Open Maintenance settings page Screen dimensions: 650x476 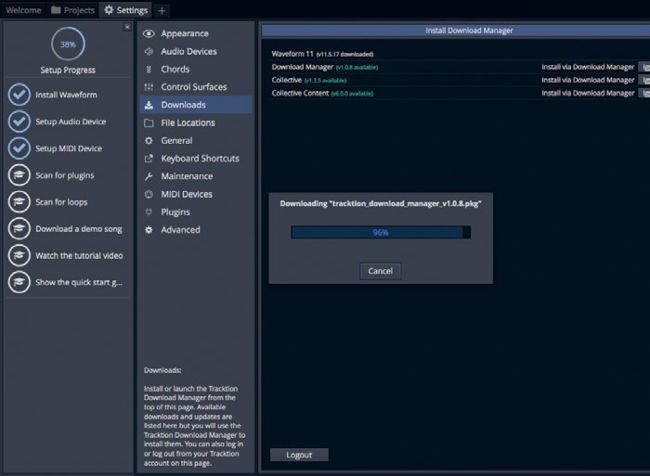196,176
